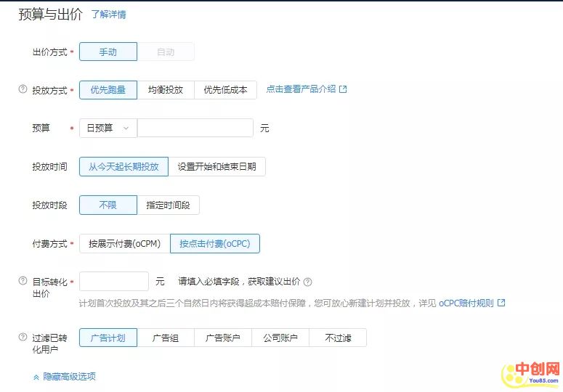Open 了解详情 link by heading
Image resolution: width=563 pixels, height=392 pixels.
[x=108, y=15]
